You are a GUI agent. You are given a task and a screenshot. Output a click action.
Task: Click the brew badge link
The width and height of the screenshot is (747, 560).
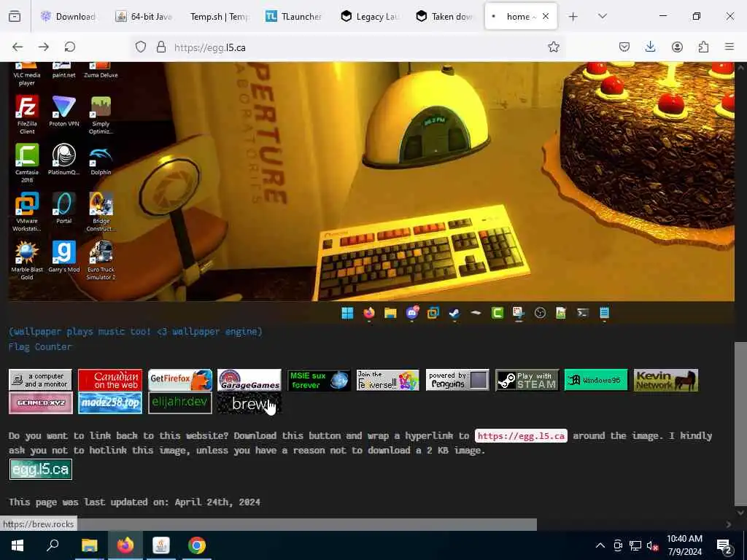click(x=249, y=403)
